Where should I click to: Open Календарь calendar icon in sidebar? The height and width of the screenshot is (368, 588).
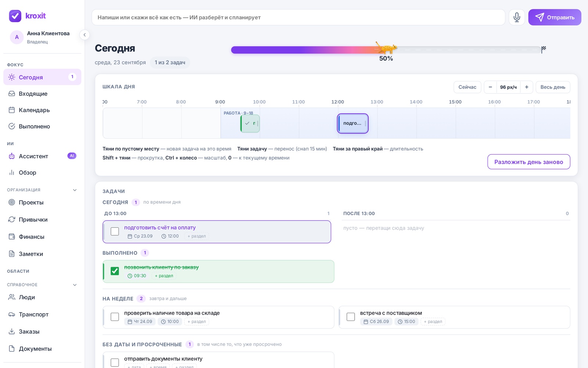point(12,110)
